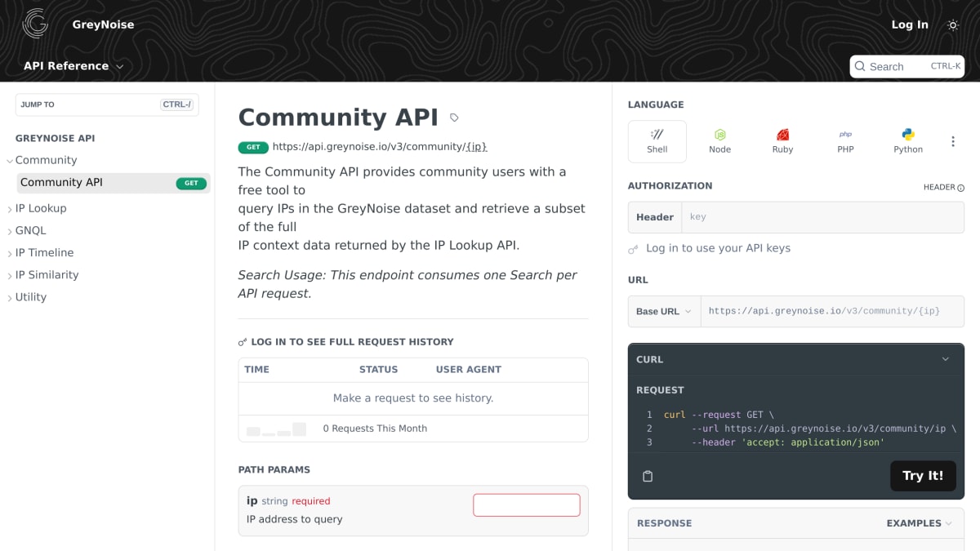Viewport: 980px width, 551px height.
Task: Expand the Utility sidebar section
Action: [10, 297]
